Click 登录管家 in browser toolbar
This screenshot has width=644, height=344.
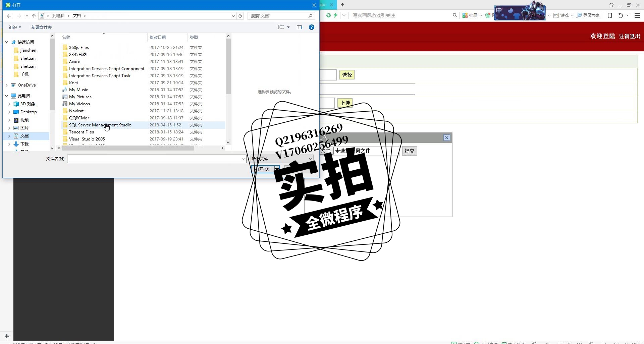pyautogui.click(x=588, y=15)
